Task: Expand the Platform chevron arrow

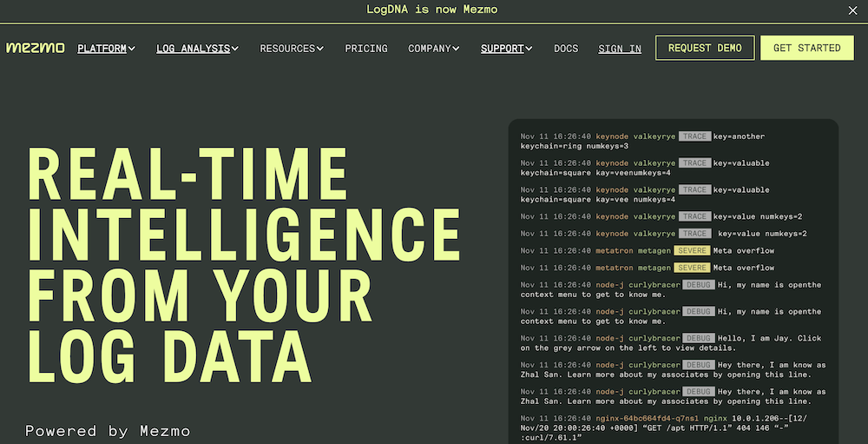Action: (x=131, y=49)
